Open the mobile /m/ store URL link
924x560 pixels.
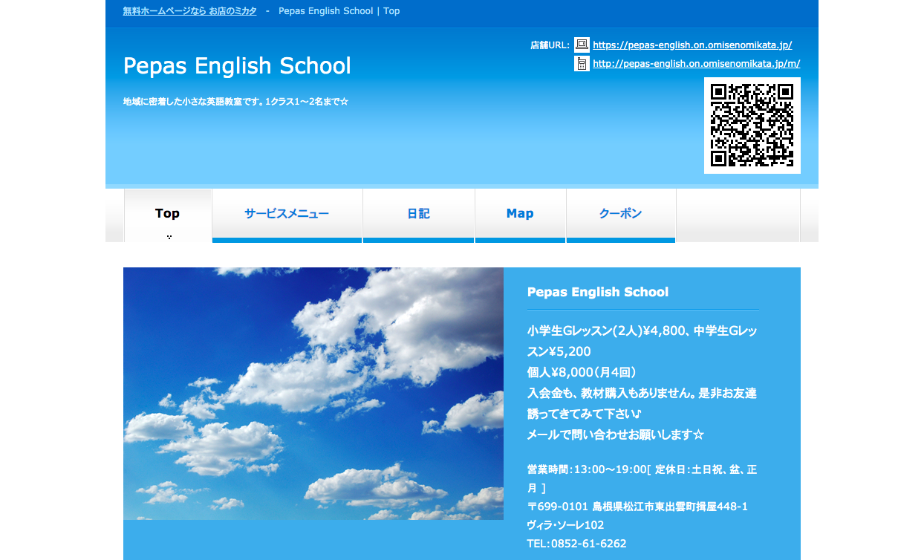[x=696, y=64]
